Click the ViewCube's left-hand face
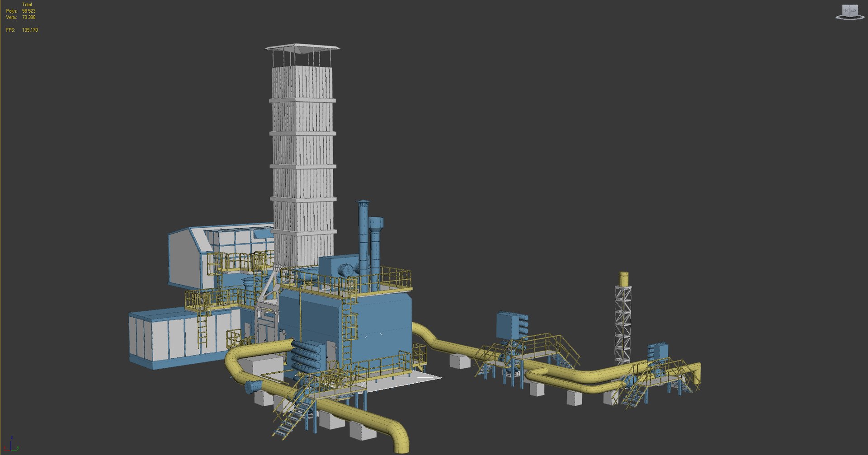 845,10
